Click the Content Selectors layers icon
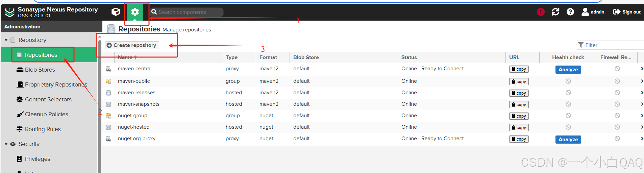644x173 pixels. point(20,99)
